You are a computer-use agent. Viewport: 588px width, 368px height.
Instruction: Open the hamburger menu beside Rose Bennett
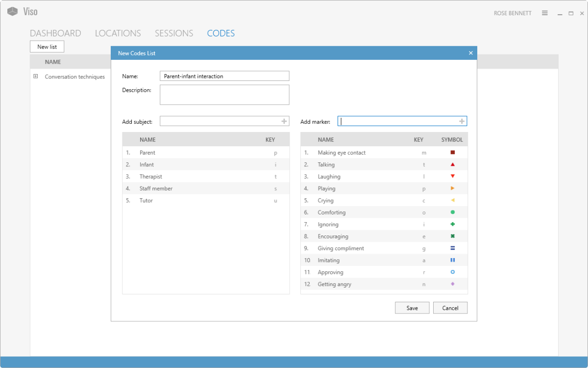tap(545, 13)
